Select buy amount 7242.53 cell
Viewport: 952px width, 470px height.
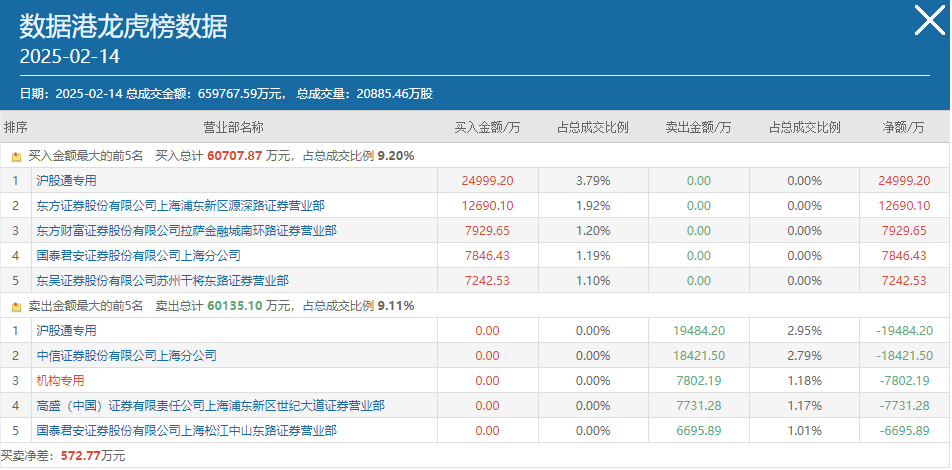[x=487, y=281]
